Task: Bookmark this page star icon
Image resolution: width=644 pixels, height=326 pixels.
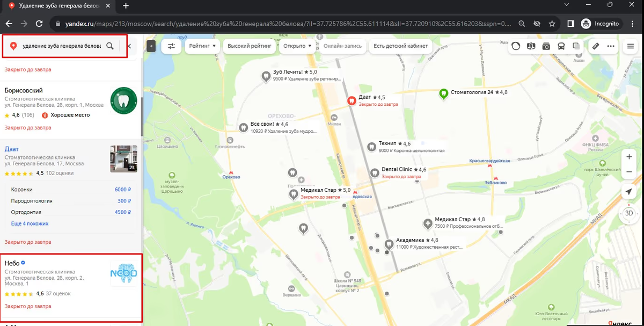Action: [552, 24]
